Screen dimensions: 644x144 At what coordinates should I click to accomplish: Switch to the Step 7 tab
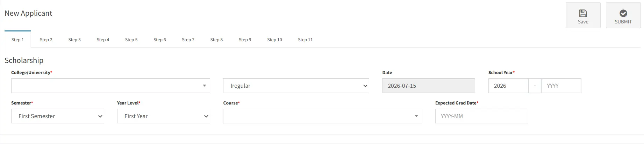[x=188, y=39]
